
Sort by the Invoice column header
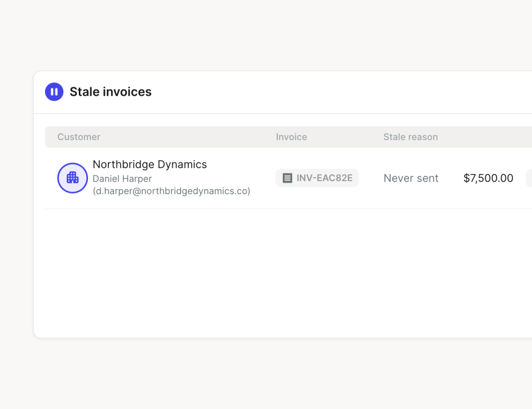click(291, 137)
